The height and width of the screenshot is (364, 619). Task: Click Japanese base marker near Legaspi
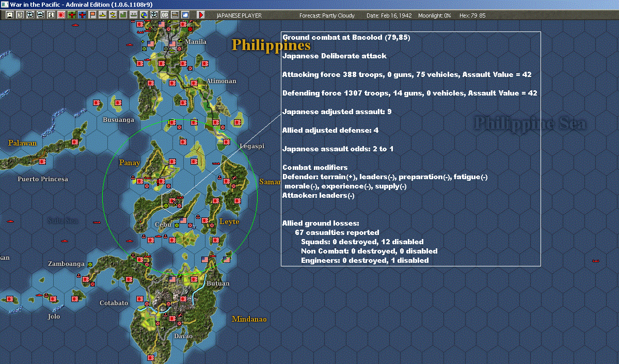tap(226, 142)
